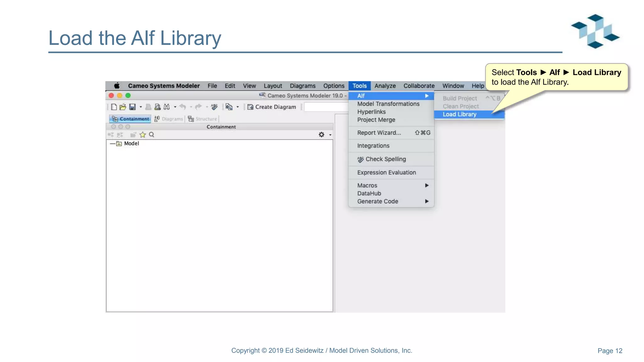The image size is (644, 362).
Task: Click the perspective switch toolbar icon
Action: (229, 107)
